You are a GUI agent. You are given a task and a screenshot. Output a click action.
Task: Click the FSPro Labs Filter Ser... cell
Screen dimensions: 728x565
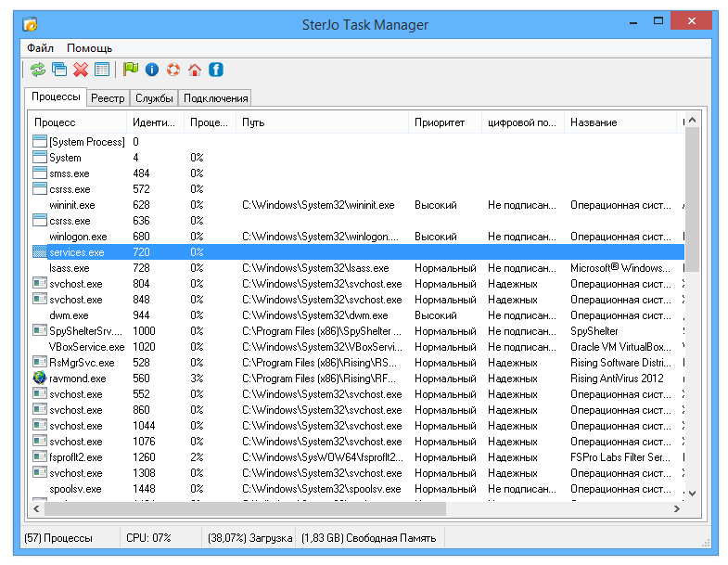pos(620,457)
